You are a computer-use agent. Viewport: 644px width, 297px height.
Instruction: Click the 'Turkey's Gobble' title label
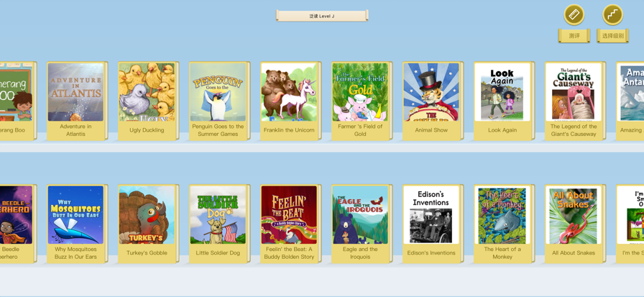click(x=147, y=253)
